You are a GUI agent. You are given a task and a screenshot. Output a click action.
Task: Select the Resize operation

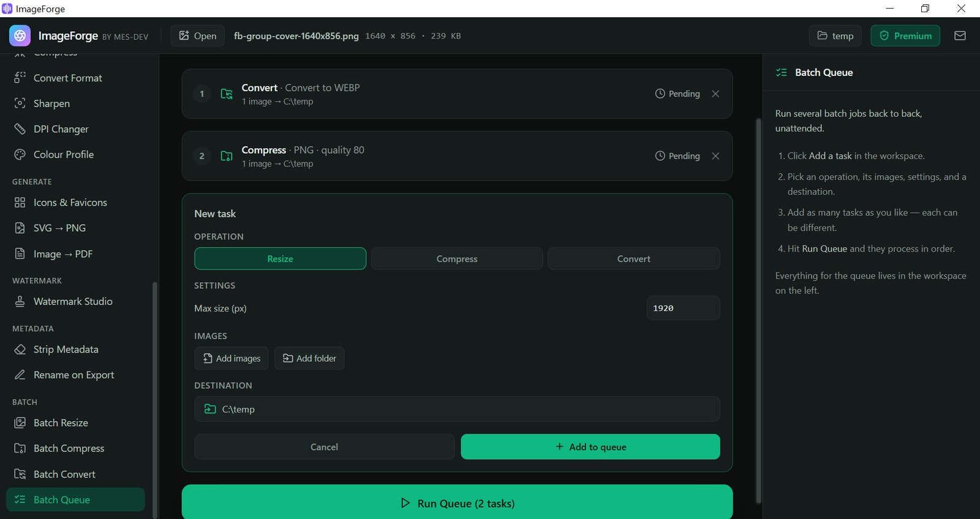tap(281, 259)
